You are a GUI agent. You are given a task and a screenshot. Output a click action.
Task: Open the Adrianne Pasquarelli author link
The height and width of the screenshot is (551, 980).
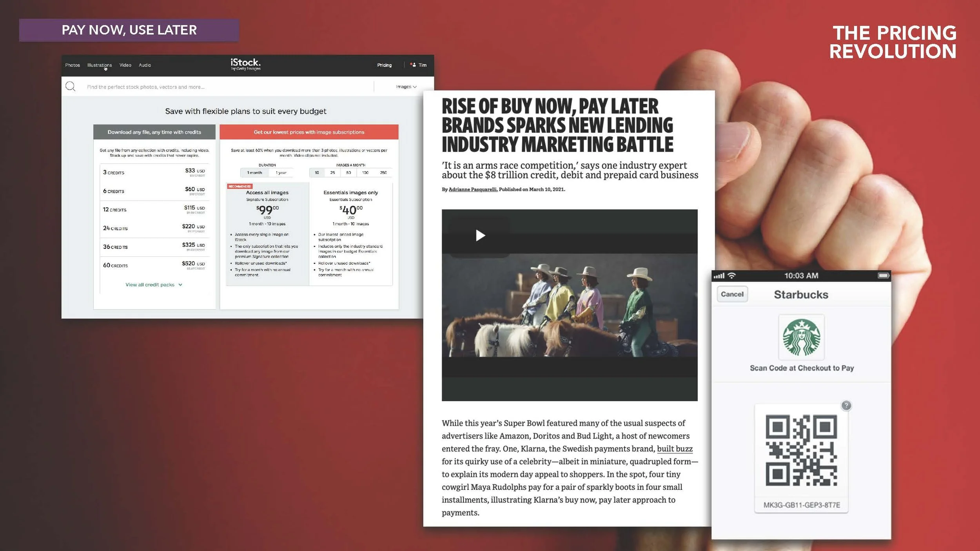pos(473,189)
